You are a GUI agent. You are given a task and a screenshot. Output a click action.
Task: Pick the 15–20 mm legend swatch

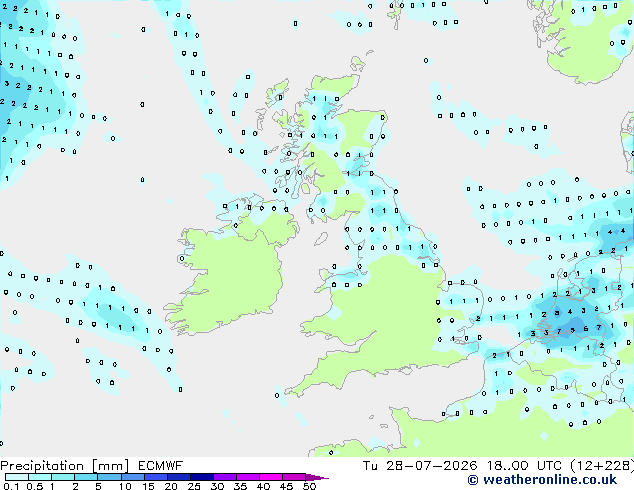click(x=155, y=477)
